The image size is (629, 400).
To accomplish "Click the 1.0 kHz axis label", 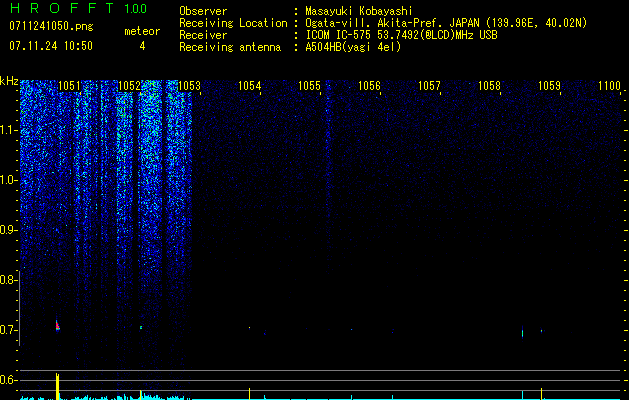I will pos(7,181).
